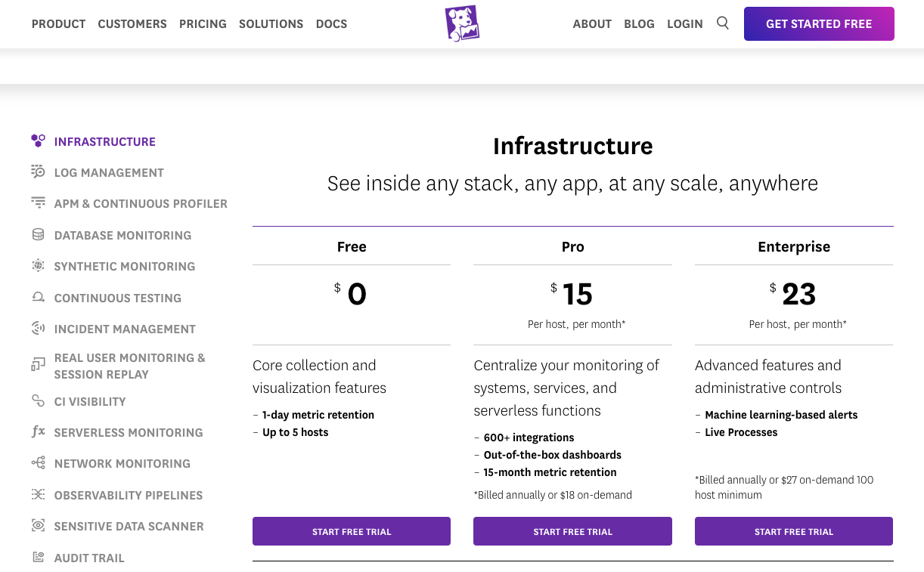Click the Network Monitoring icon

pyautogui.click(x=38, y=462)
